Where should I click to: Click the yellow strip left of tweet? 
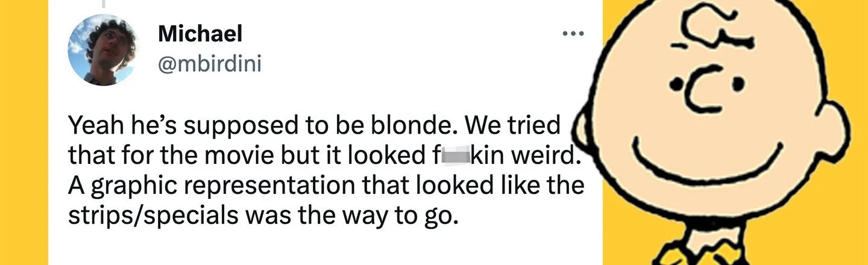[x=24, y=132]
